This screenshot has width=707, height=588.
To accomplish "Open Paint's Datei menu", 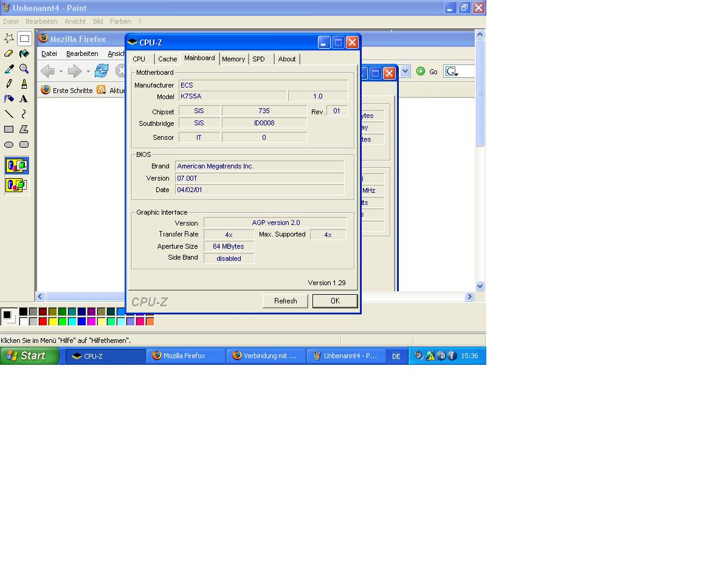I will point(11,21).
